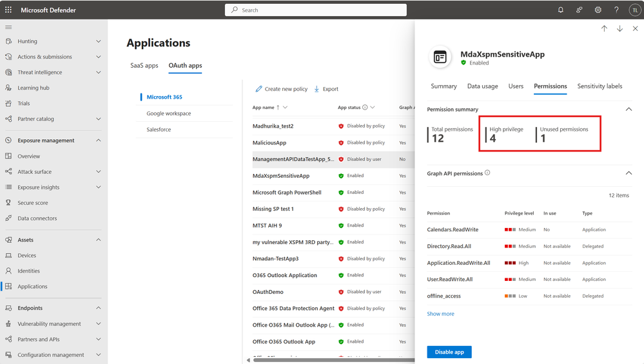Open the app launcher waffle icon

8,10
